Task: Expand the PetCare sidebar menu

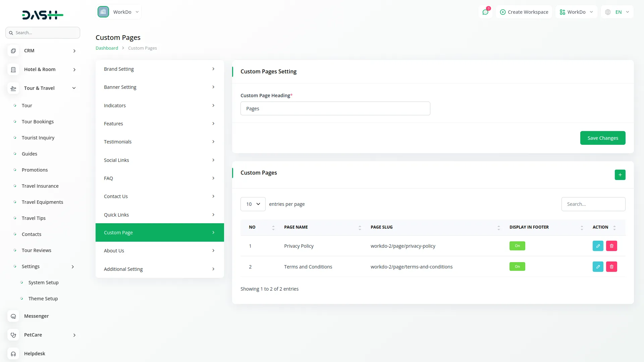Action: (x=74, y=335)
